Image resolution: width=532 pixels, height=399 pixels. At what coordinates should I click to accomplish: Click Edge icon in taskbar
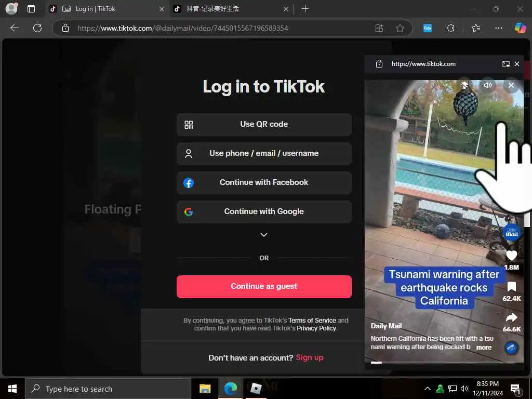[x=230, y=389]
